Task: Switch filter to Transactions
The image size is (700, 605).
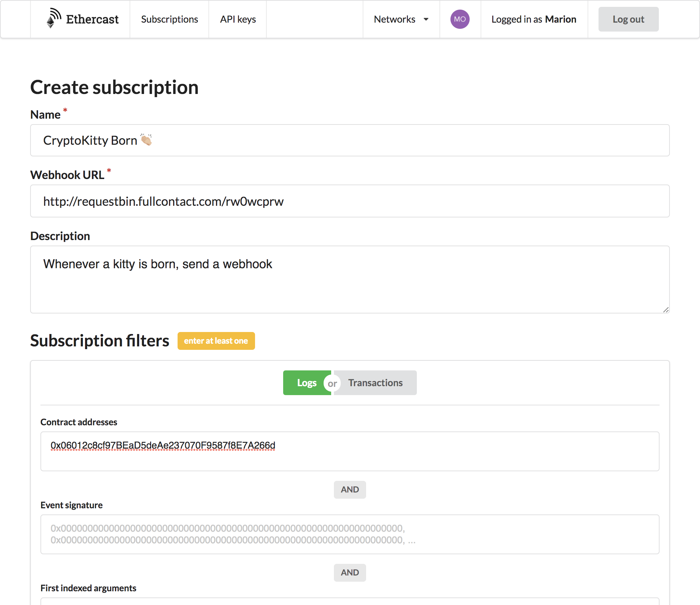Action: coord(375,383)
